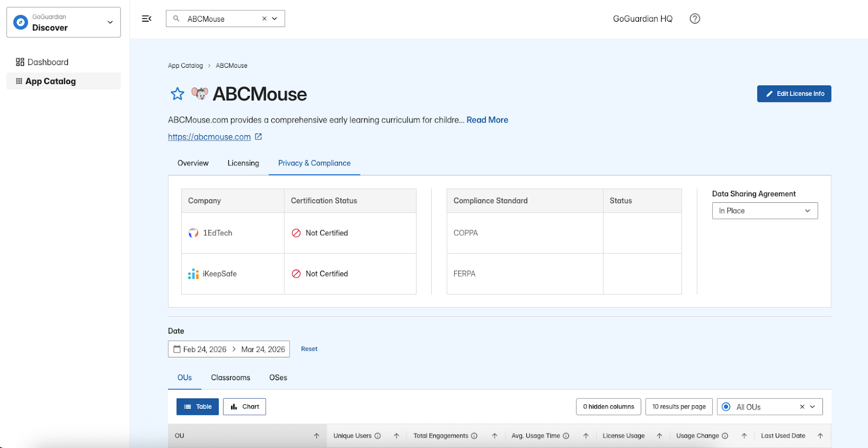Screen dimensions: 868x448
Task: Click the COPPA compliance standard cell
Action: [x=525, y=233]
